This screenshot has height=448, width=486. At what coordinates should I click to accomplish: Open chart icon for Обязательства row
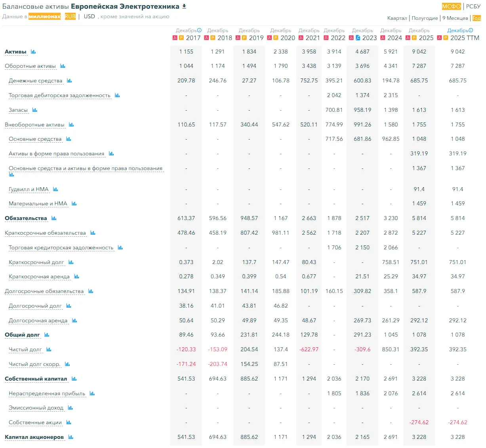pyautogui.click(x=54, y=218)
